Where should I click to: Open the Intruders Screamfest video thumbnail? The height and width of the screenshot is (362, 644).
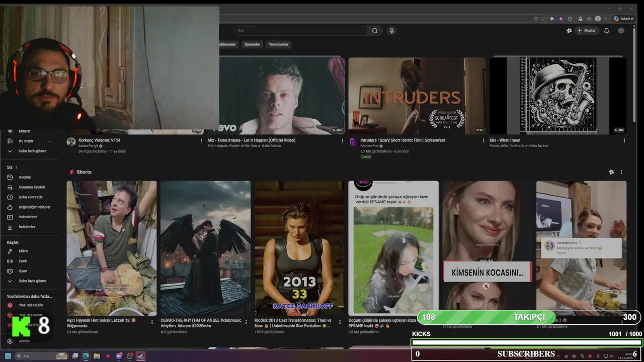coord(417,96)
